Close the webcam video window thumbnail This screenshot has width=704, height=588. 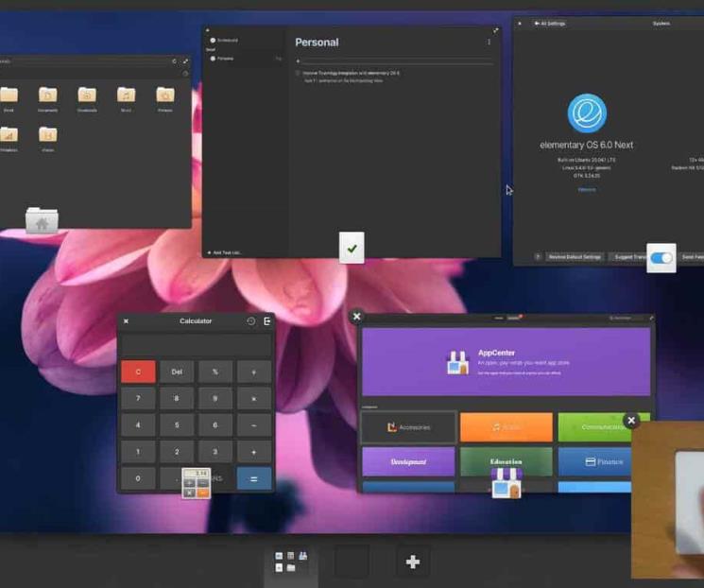click(631, 421)
